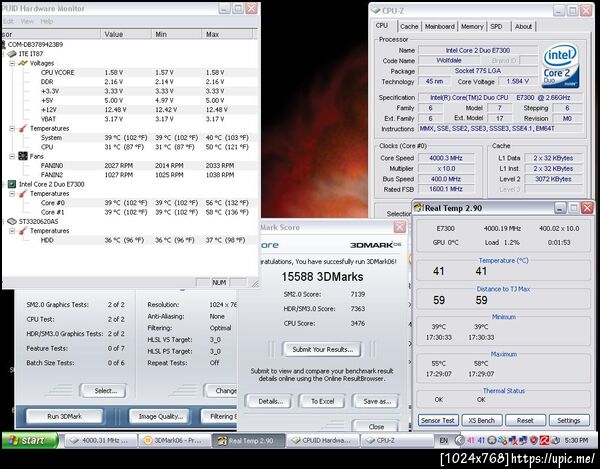This screenshot has width=600, height=469.
Task: Click the Reset button in Real Temp
Action: coord(525,420)
